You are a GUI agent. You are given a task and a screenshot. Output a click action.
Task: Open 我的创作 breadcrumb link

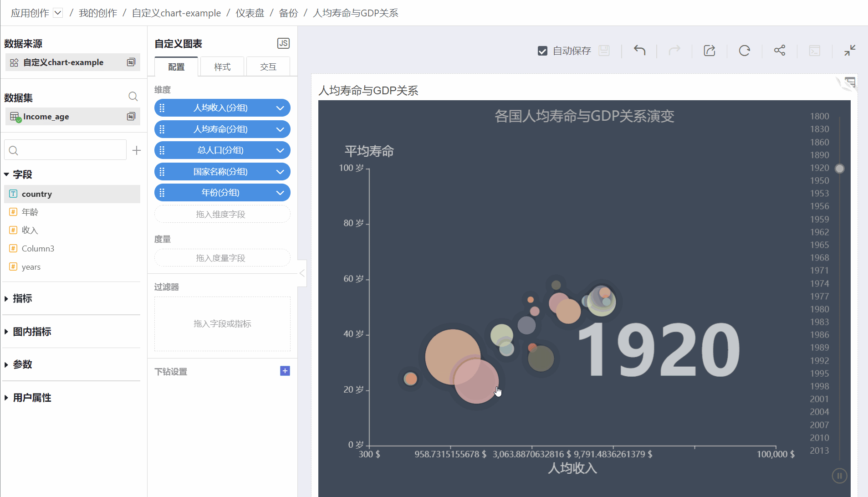(98, 13)
